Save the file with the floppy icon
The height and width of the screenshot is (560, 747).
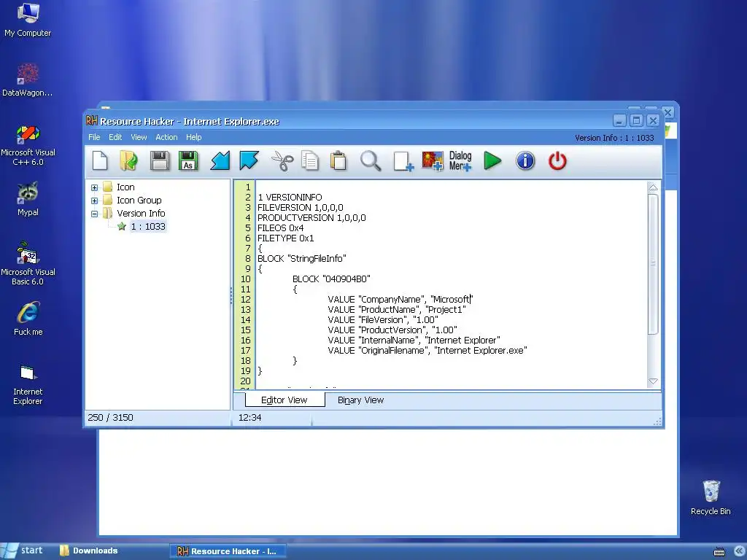click(x=160, y=160)
